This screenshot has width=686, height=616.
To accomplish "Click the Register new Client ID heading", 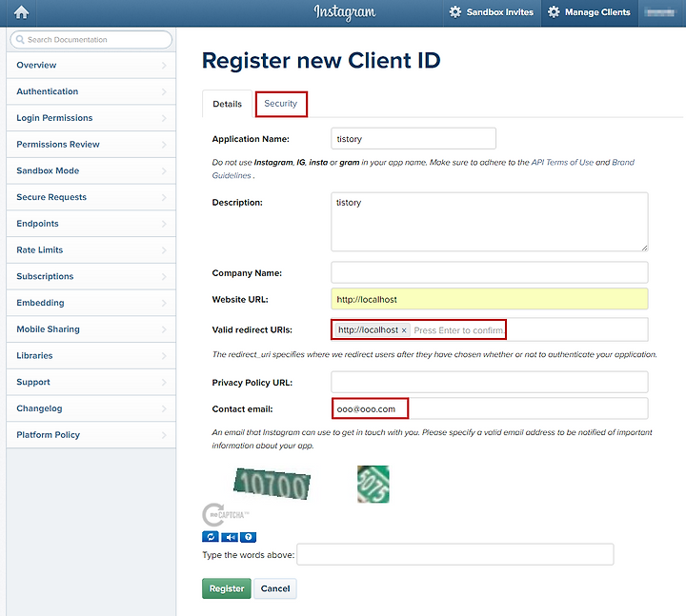I will [321, 60].
